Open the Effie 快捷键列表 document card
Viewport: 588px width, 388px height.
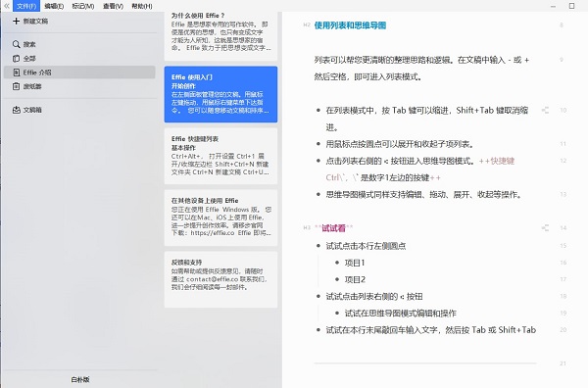pyautogui.click(x=220, y=156)
